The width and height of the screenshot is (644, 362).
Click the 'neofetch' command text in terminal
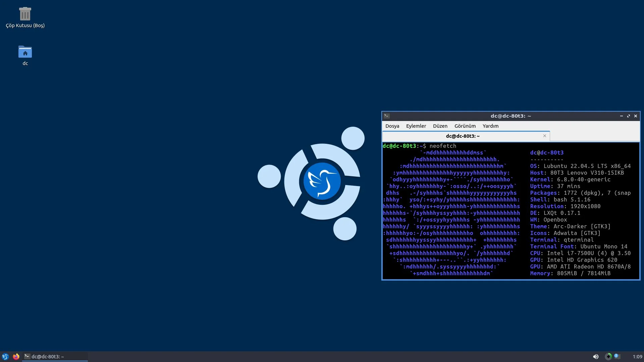tap(443, 146)
